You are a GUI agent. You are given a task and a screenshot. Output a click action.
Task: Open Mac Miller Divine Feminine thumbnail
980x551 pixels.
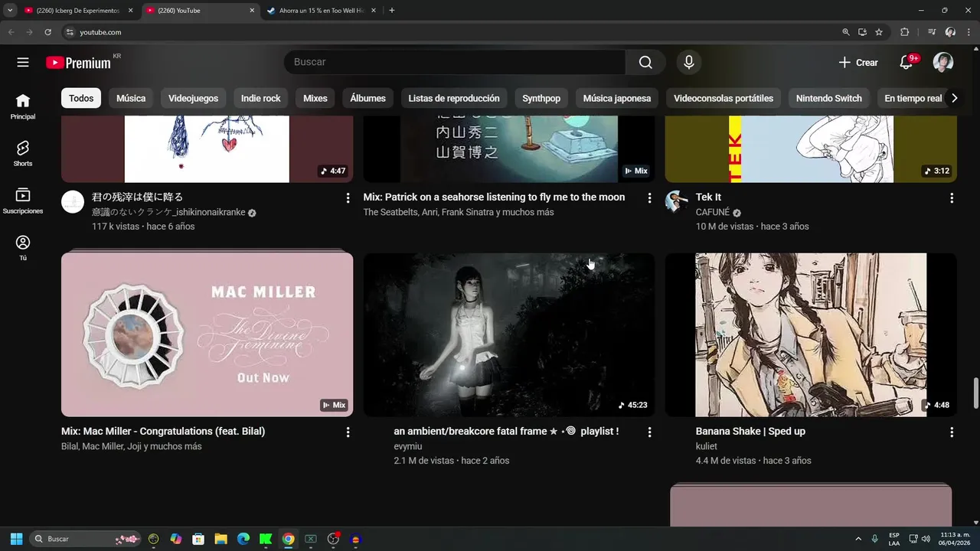pyautogui.click(x=207, y=334)
